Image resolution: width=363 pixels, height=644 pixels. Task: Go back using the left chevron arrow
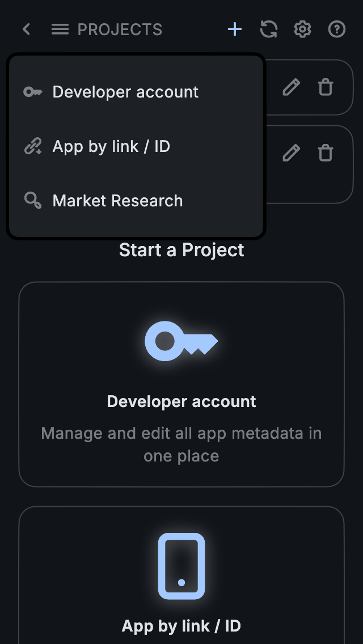pos(26,29)
